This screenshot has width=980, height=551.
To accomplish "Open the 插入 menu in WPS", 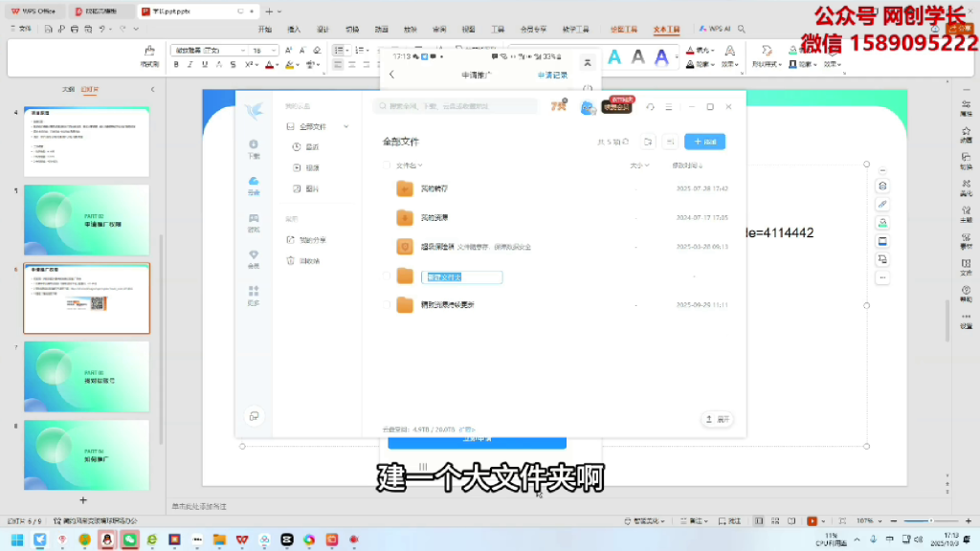I will click(x=295, y=29).
